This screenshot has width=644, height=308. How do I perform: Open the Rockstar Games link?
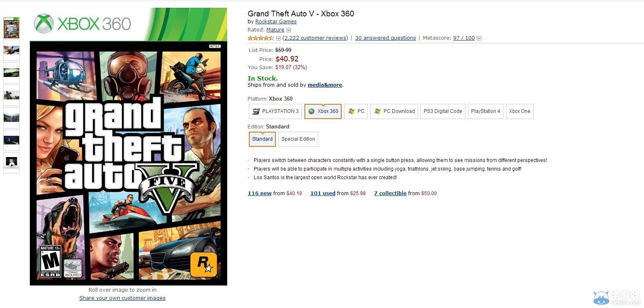[276, 22]
